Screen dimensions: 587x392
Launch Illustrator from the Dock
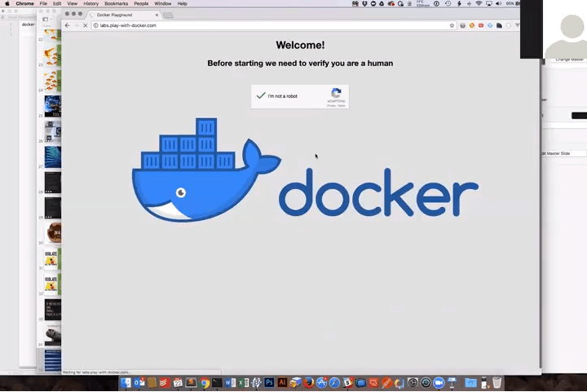coord(282,383)
